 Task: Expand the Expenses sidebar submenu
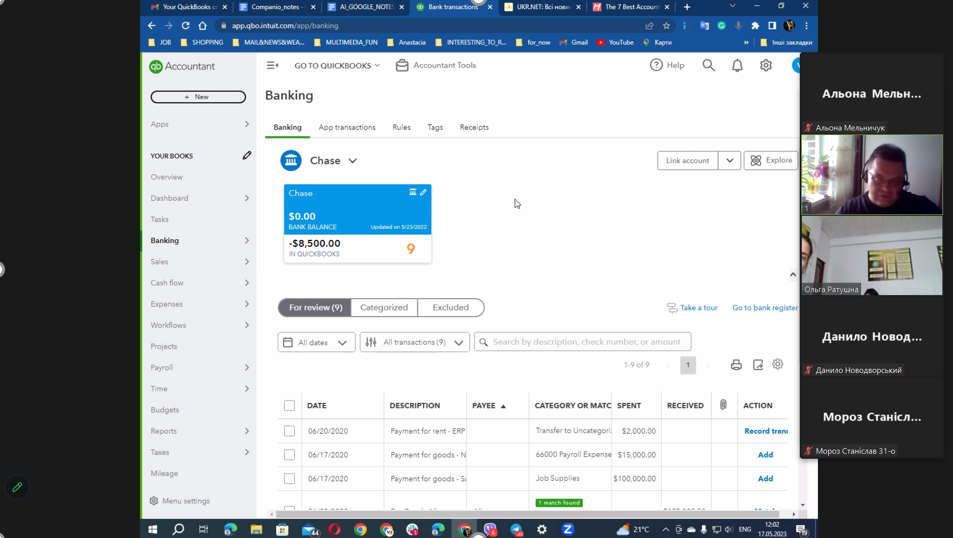tap(247, 304)
